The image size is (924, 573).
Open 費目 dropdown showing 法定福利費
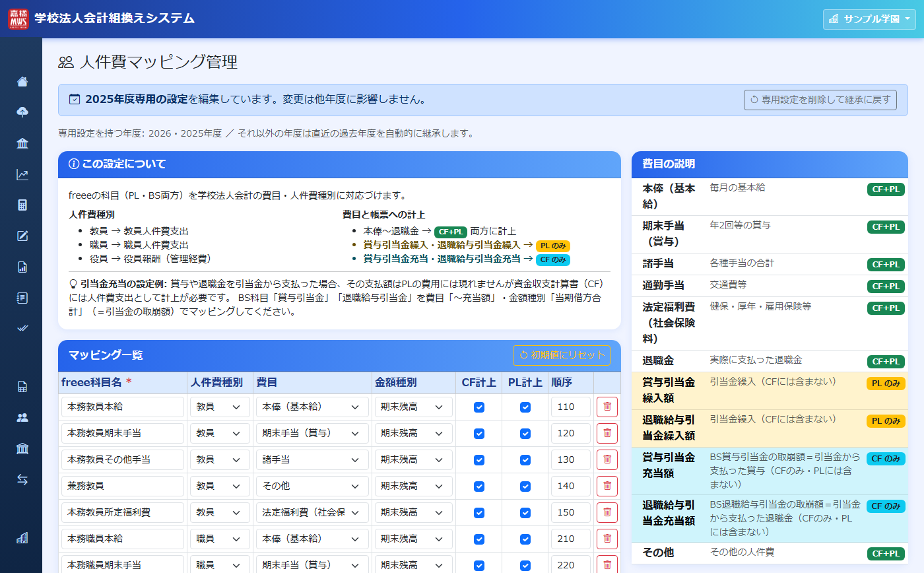click(x=312, y=512)
